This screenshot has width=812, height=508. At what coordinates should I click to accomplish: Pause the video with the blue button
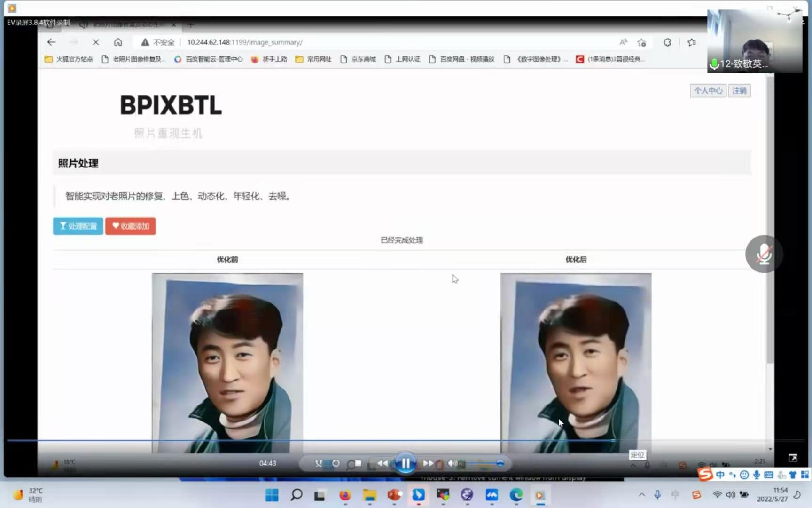(405, 464)
